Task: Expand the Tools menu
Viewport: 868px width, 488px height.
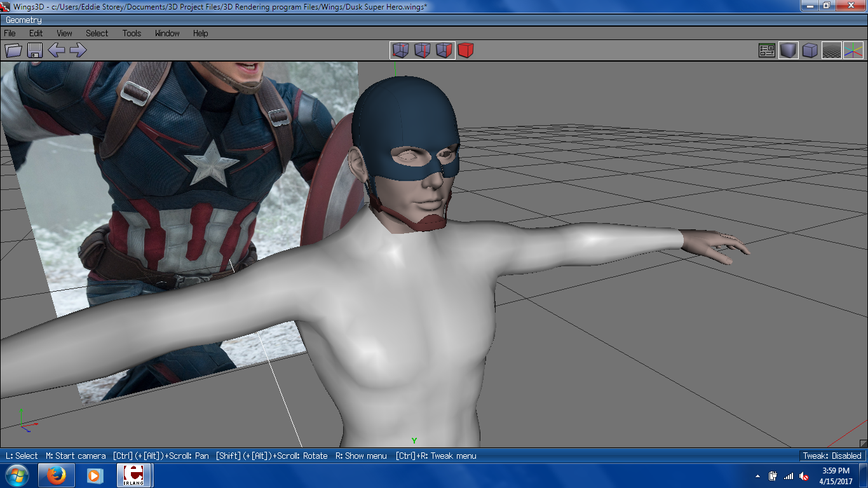Action: pos(132,33)
